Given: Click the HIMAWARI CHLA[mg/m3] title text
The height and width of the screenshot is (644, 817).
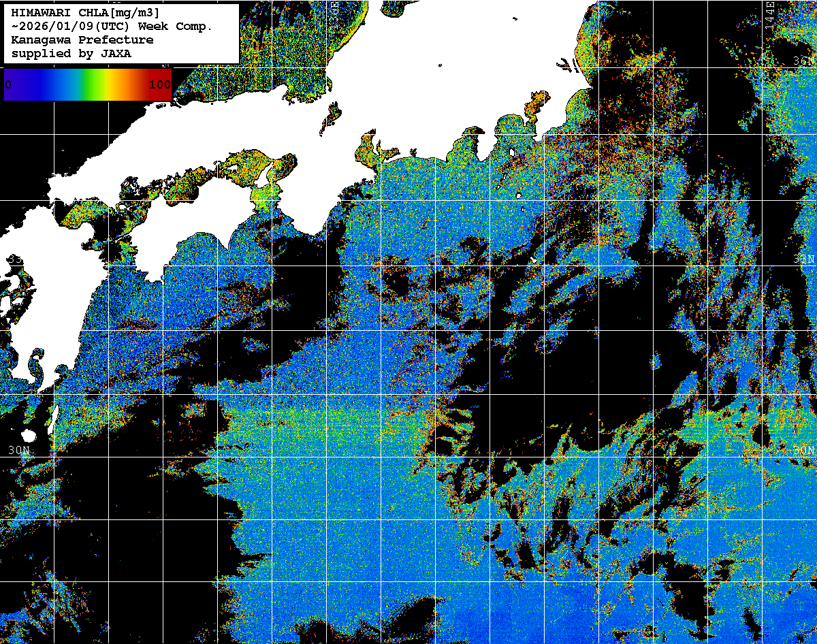Looking at the screenshot, I should 85,12.
